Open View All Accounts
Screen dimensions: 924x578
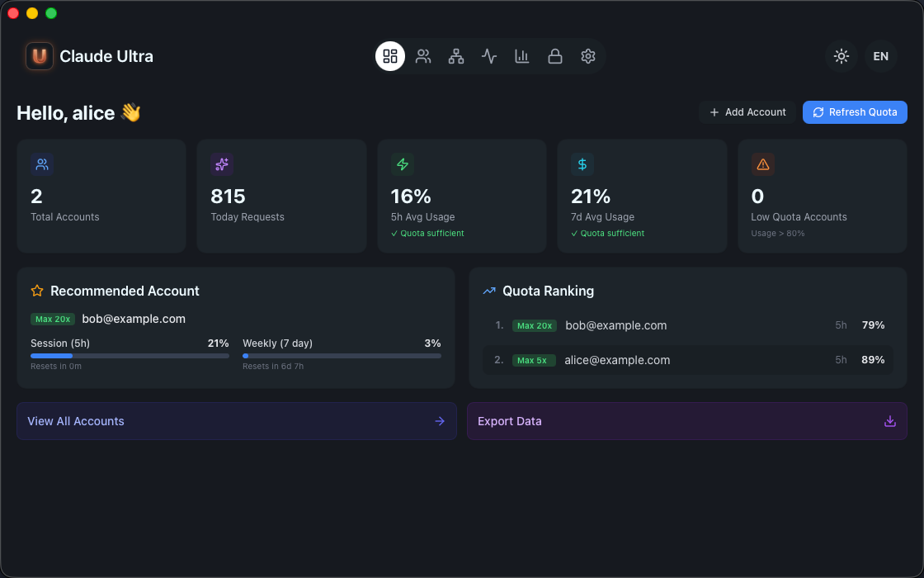click(x=236, y=421)
